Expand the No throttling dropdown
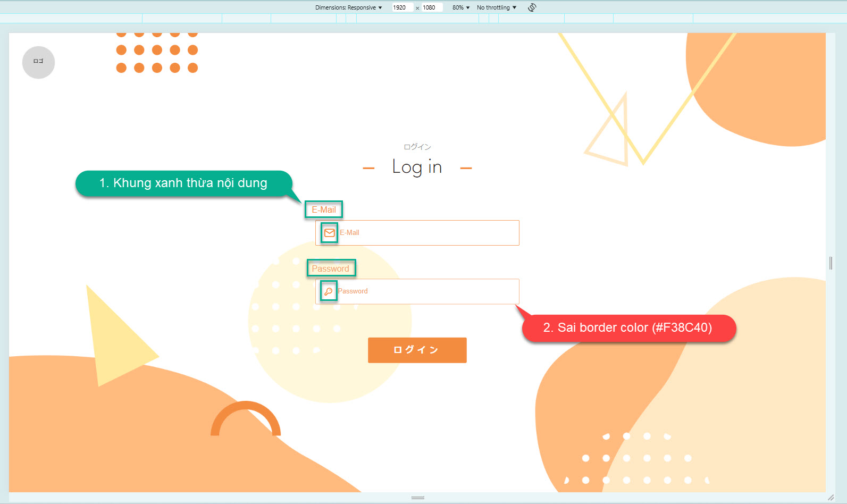Image resolution: width=847 pixels, height=504 pixels. click(x=496, y=7)
